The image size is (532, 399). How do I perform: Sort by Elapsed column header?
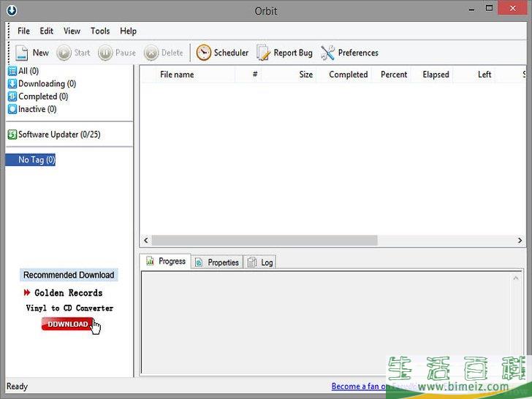click(433, 75)
